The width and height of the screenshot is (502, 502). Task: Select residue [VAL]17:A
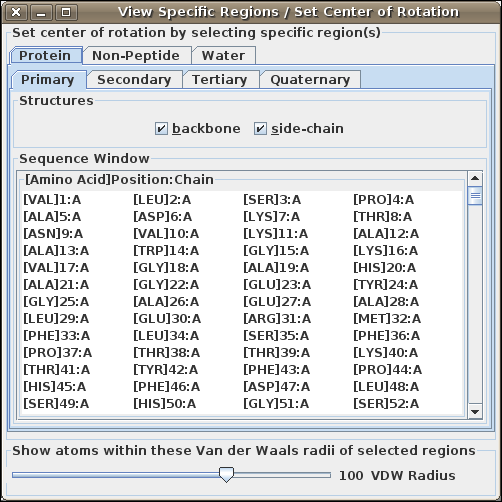pos(56,268)
